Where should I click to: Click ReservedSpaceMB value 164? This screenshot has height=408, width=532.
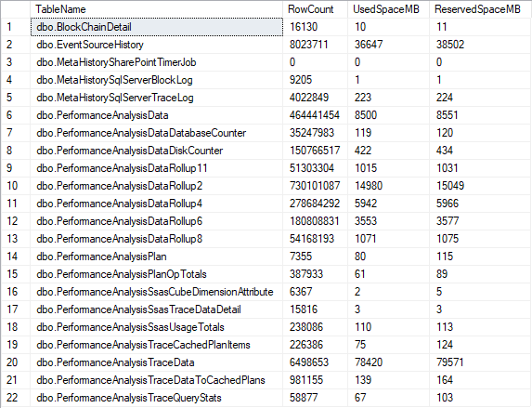point(480,380)
